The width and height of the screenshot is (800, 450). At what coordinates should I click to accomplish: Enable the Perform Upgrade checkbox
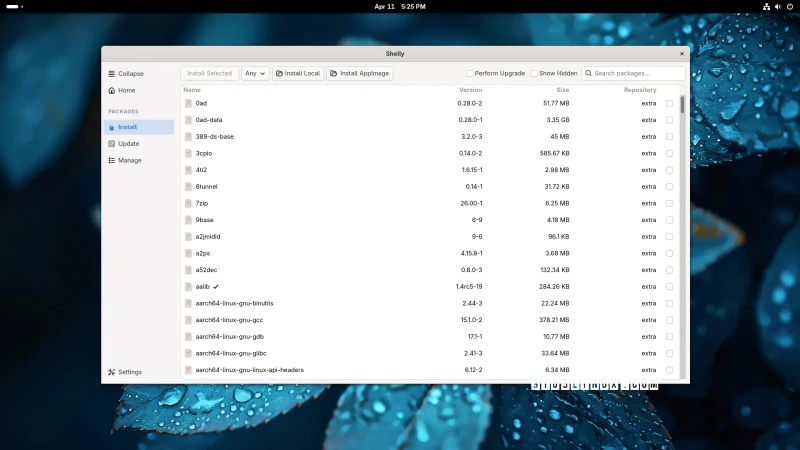pyautogui.click(x=469, y=73)
